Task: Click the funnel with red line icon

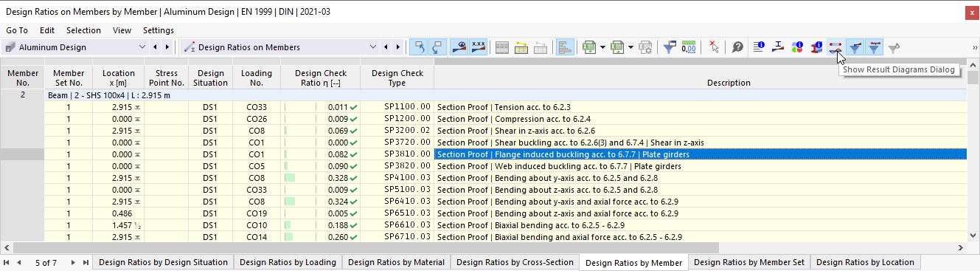Action: click(x=874, y=47)
